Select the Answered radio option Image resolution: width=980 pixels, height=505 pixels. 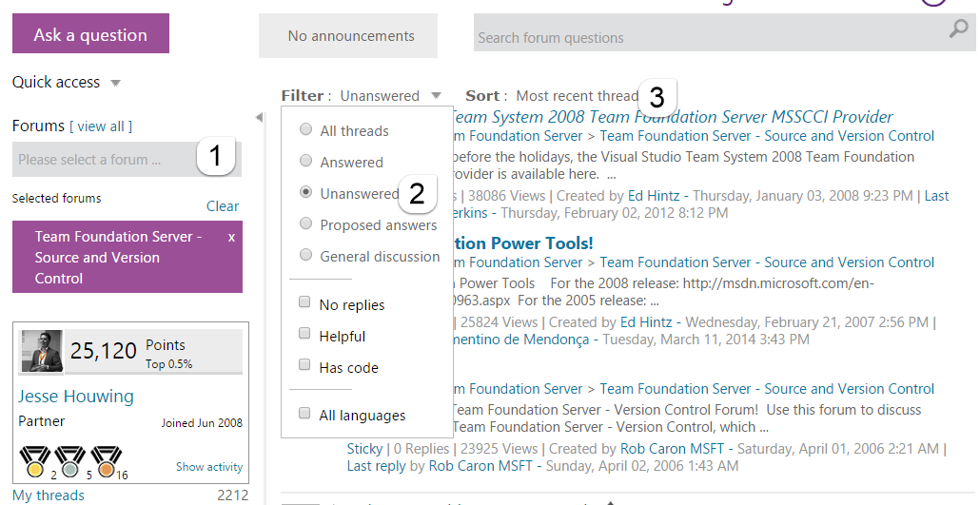[305, 161]
